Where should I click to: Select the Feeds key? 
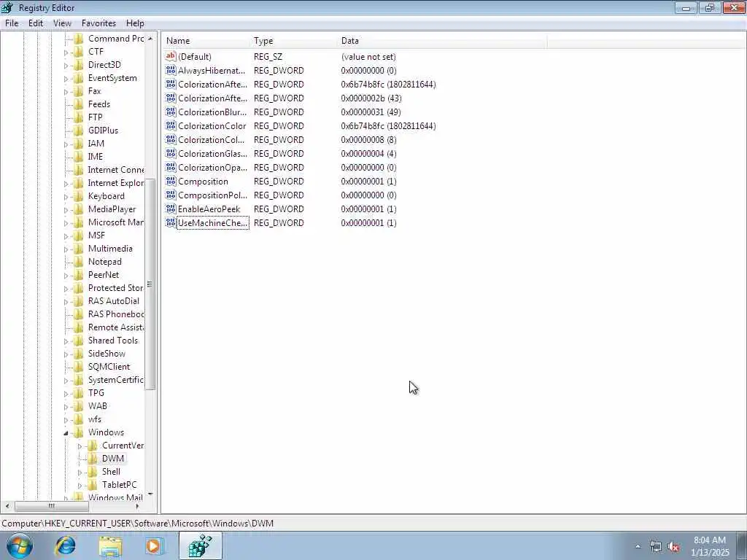click(x=99, y=104)
